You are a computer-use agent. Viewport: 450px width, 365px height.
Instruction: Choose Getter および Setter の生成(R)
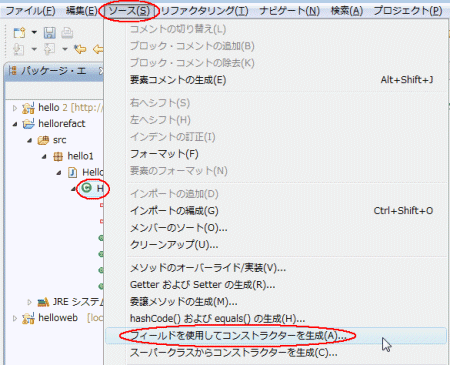[x=202, y=285]
